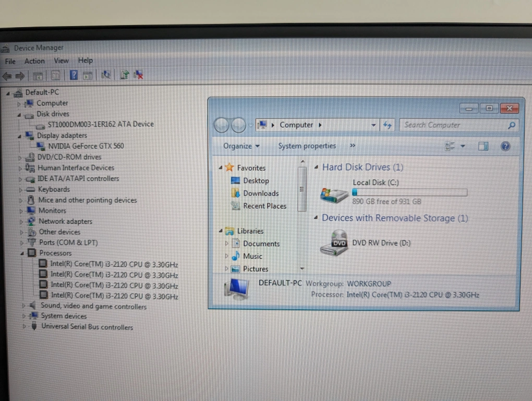Expand the DVD/CD-ROM drives category
This screenshot has height=401, width=532.
click(x=20, y=158)
